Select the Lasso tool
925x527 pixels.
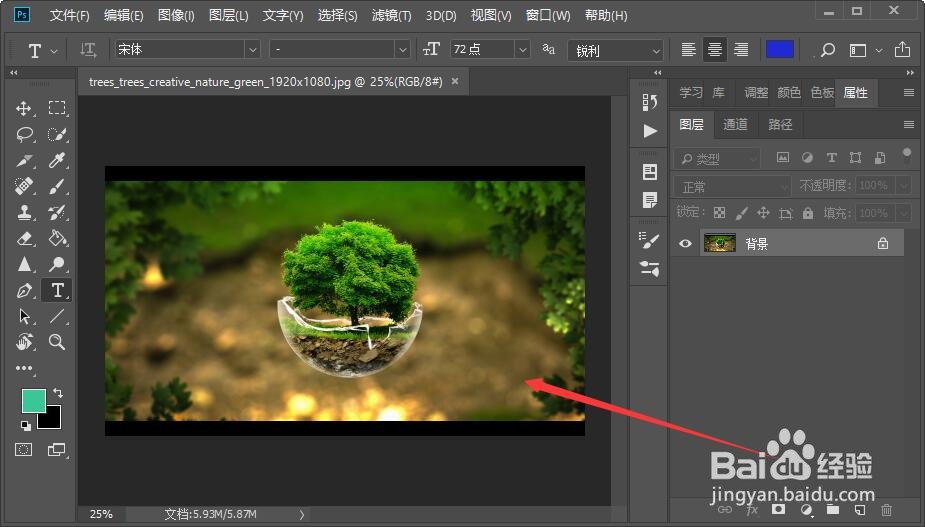pyautogui.click(x=24, y=135)
